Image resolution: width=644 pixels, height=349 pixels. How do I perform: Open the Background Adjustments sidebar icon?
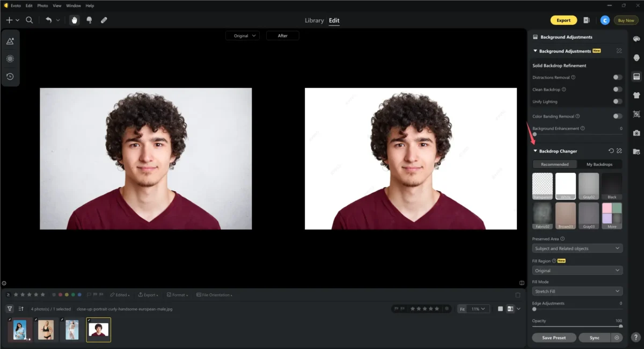(636, 76)
